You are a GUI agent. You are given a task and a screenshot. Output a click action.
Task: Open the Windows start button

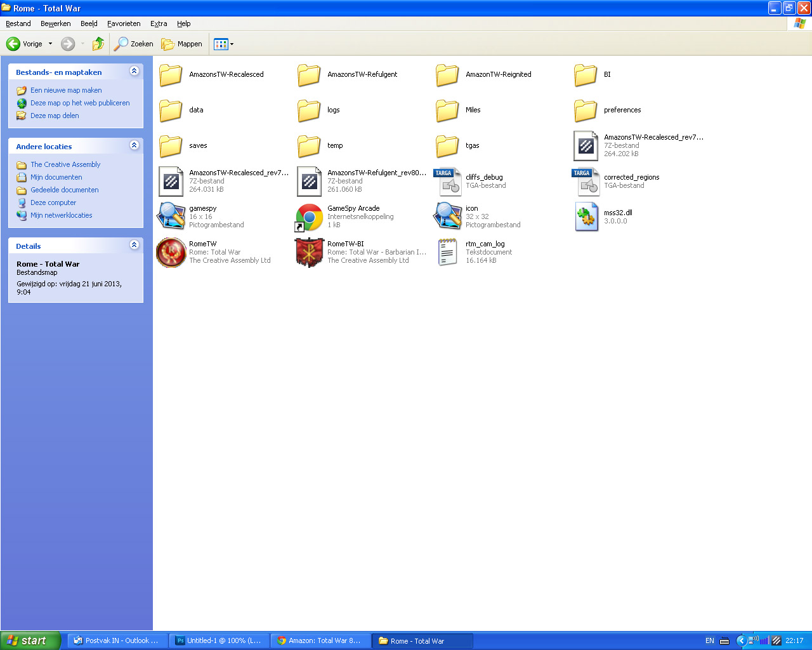(x=30, y=640)
